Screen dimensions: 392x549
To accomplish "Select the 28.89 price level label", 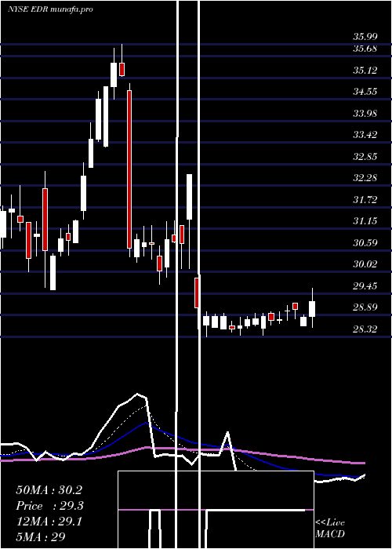I will tap(365, 307).
